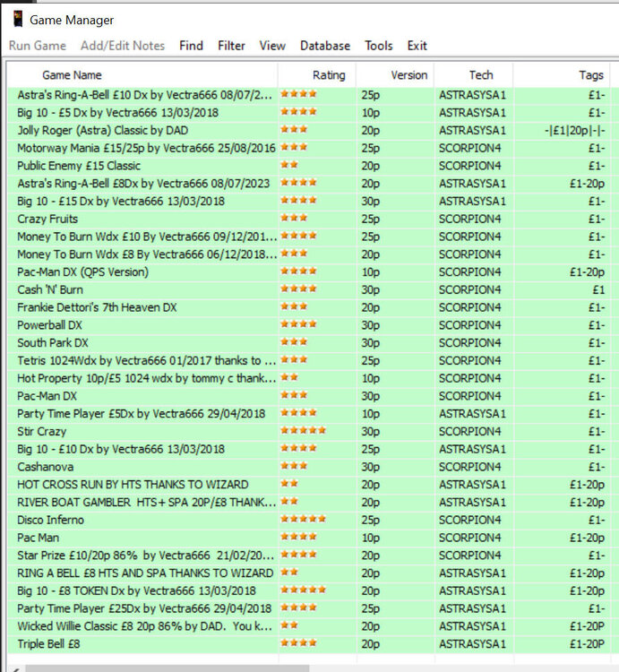
Task: Open the View menu
Action: (x=272, y=46)
